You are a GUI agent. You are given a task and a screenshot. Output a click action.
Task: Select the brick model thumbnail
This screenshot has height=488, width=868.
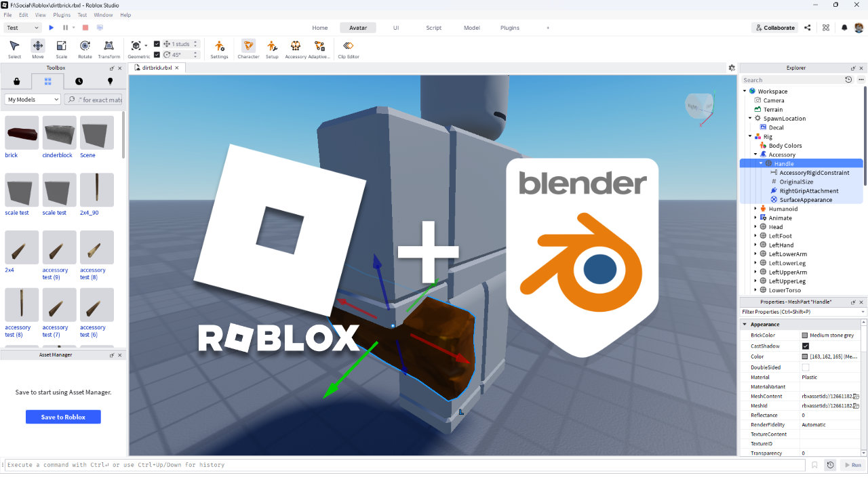[x=22, y=132]
